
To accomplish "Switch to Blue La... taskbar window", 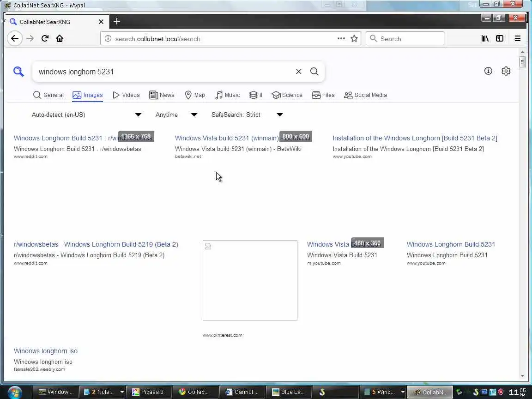I will (289, 392).
